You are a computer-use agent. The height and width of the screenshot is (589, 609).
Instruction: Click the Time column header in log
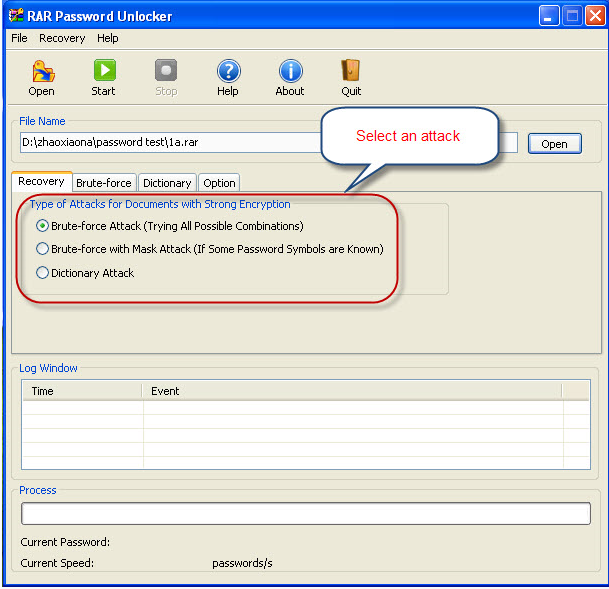pos(82,391)
